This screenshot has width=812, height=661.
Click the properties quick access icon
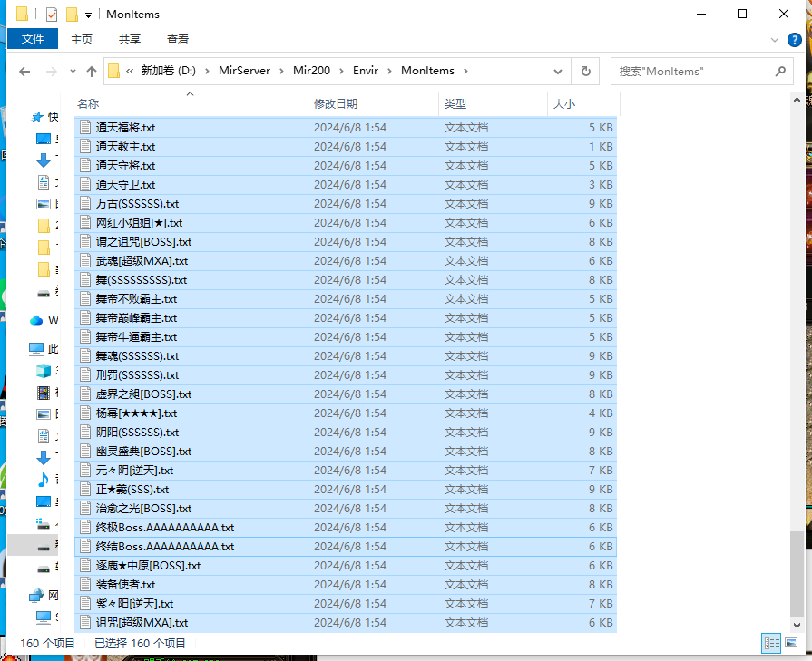(52, 15)
